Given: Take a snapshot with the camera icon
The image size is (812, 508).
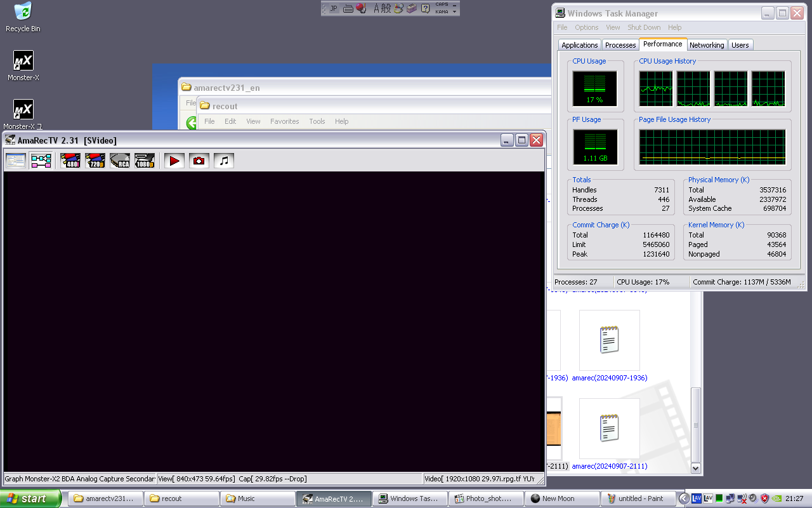Looking at the screenshot, I should 199,161.
